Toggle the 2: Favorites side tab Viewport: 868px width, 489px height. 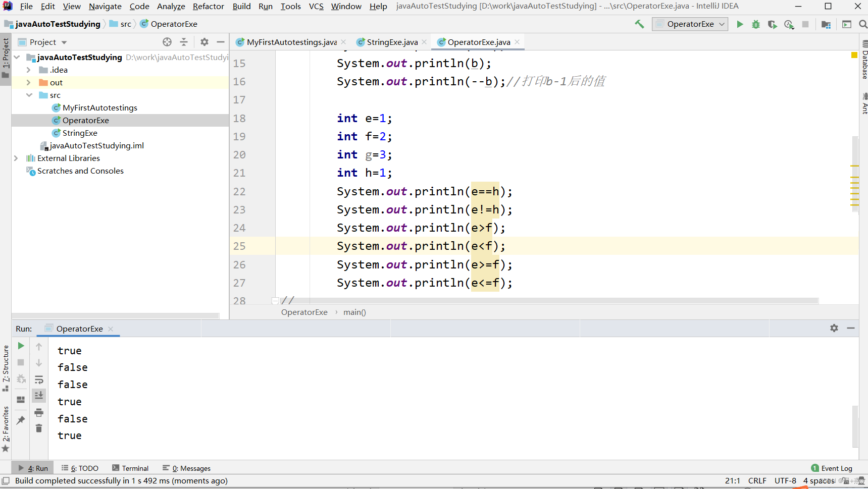(x=6, y=429)
